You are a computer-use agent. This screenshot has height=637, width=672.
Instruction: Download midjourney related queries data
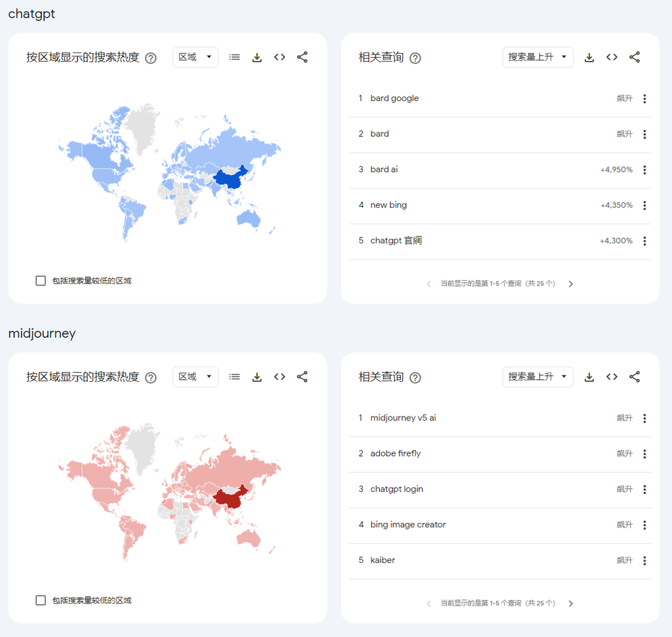click(589, 377)
